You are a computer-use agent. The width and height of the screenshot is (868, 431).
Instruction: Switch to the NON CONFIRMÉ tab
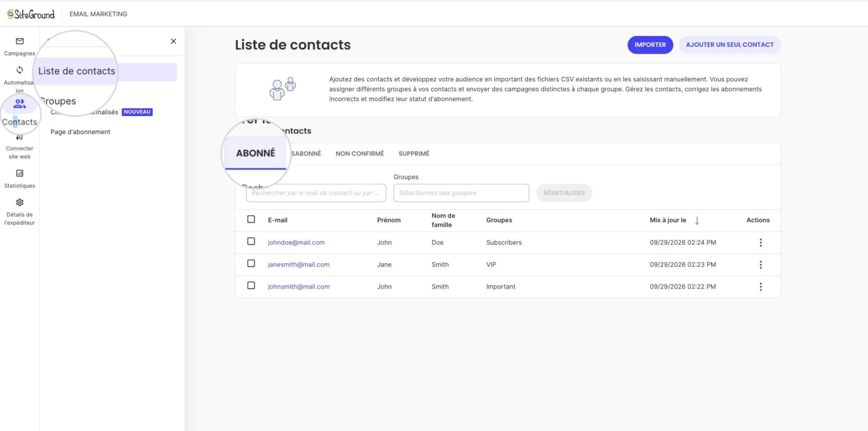(x=360, y=154)
